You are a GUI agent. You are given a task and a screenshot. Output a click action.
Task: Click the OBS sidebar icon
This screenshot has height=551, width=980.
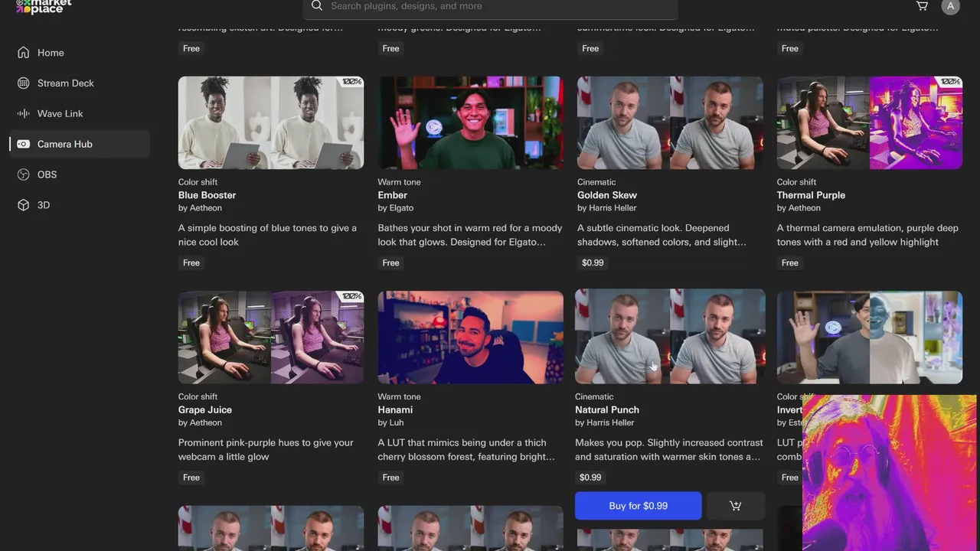click(23, 175)
